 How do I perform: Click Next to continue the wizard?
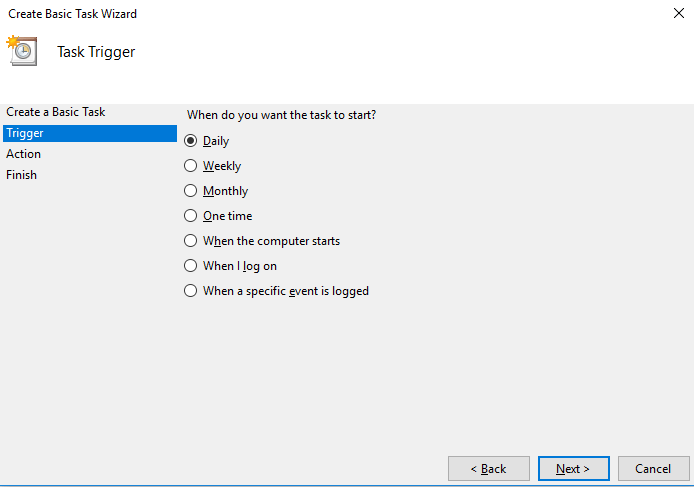coord(573,468)
